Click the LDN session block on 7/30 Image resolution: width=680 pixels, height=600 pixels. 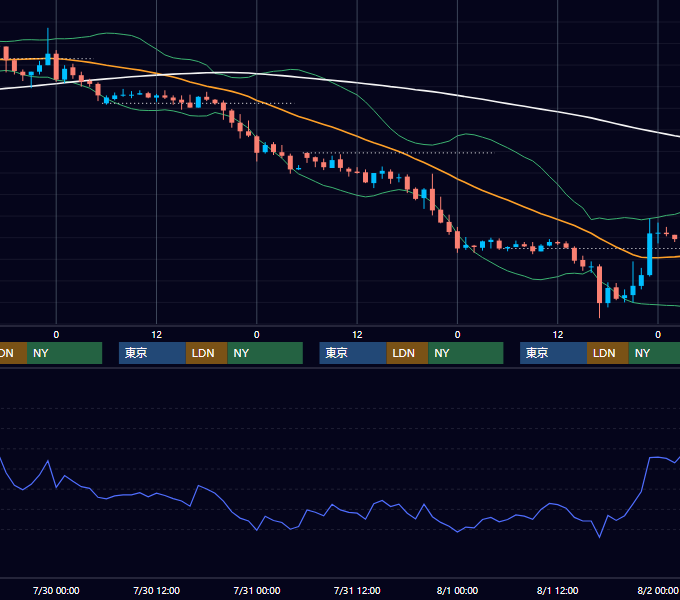pyautogui.click(x=206, y=353)
